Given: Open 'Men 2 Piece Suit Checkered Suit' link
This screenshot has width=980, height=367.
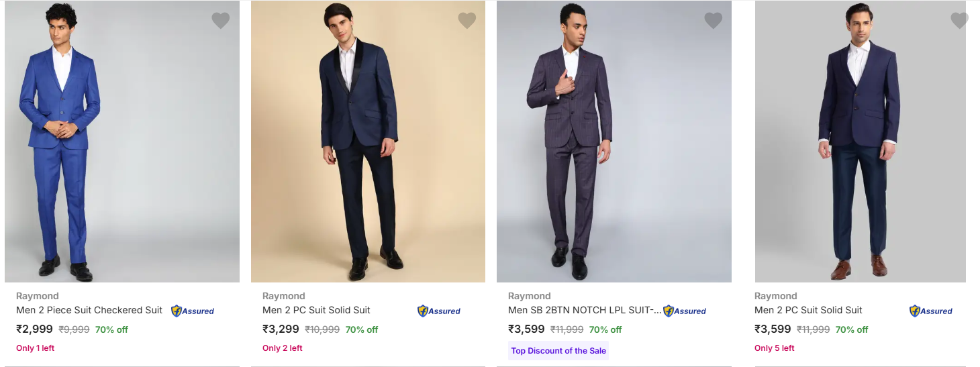Looking at the screenshot, I should click(x=89, y=310).
